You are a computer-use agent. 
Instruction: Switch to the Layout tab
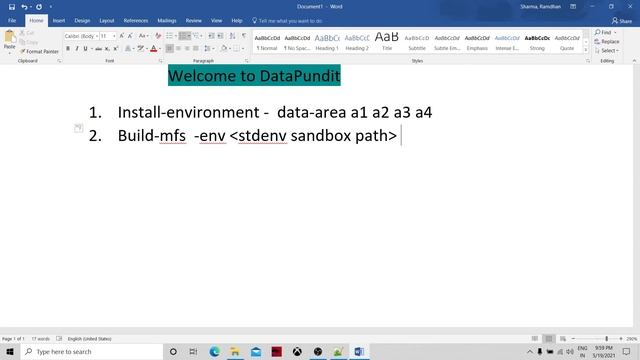(107, 20)
